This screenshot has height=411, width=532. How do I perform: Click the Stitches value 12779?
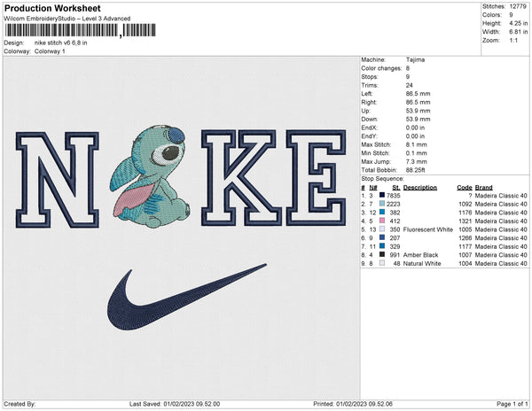[x=518, y=6]
